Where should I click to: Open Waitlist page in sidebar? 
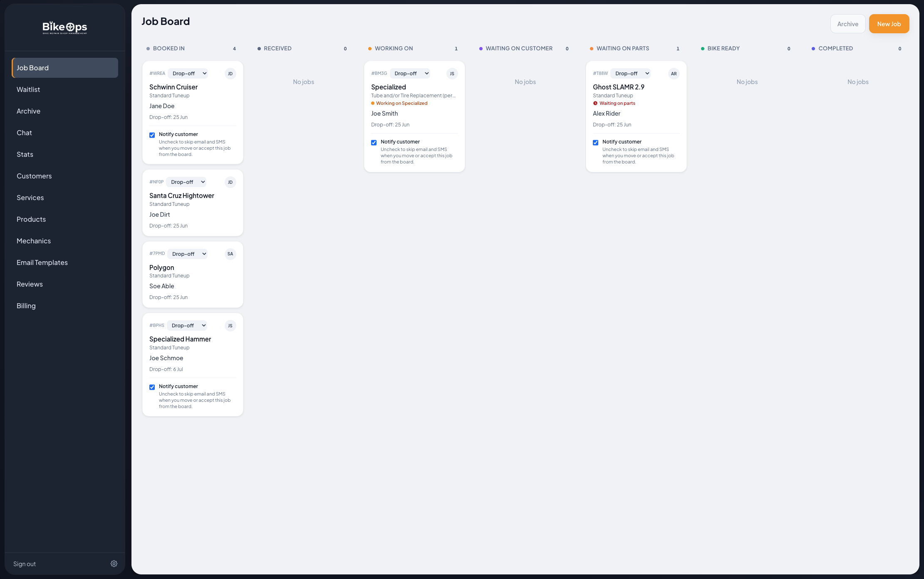tap(65, 89)
